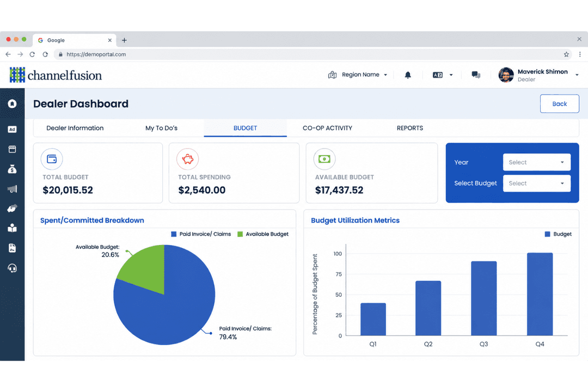
Task: Click the piggy bank icon on Total Spending card
Action: pos(187,159)
